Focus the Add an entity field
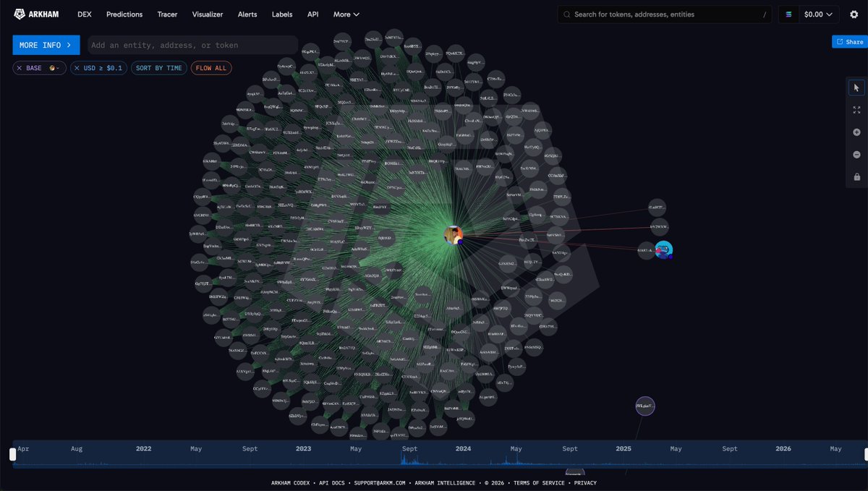Screen dimensions: 868x491 192,45
